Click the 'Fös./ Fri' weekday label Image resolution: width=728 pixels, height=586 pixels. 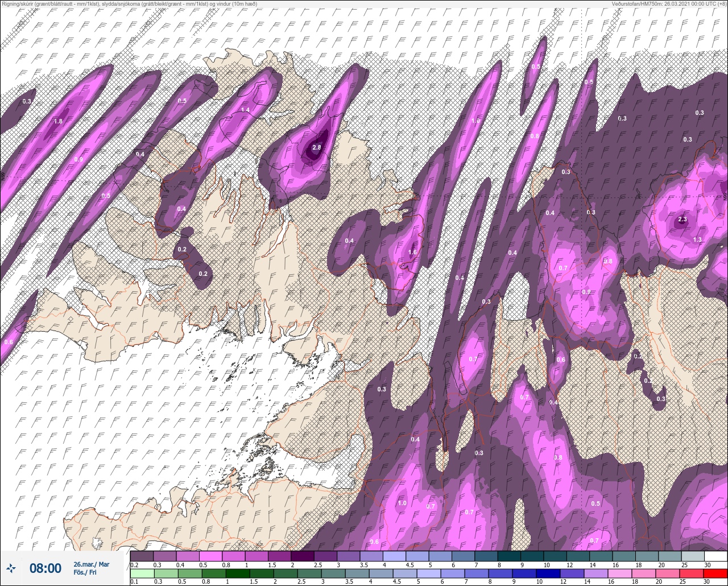click(x=85, y=572)
